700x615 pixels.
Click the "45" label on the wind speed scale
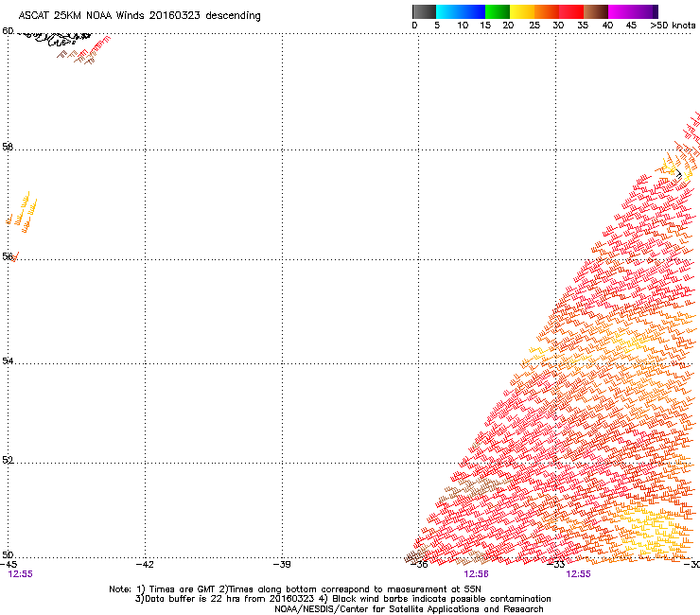pos(631,26)
